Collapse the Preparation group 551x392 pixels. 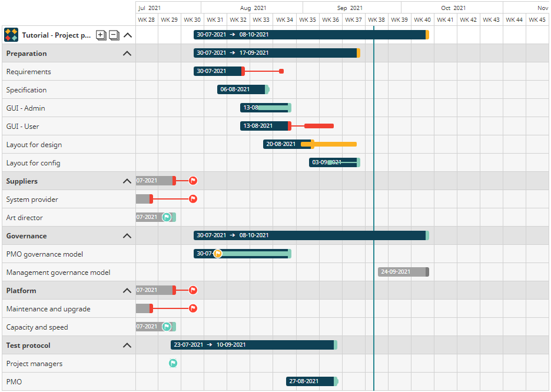click(127, 54)
